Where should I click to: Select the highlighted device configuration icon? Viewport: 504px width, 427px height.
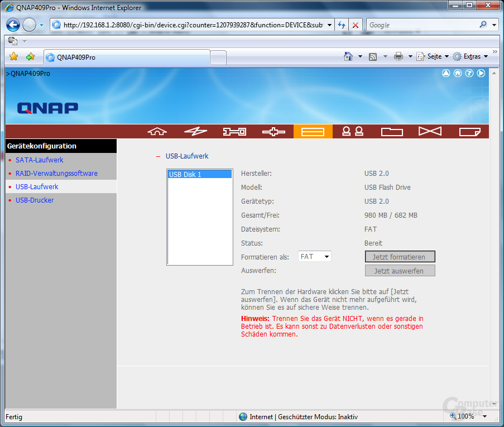tap(313, 132)
